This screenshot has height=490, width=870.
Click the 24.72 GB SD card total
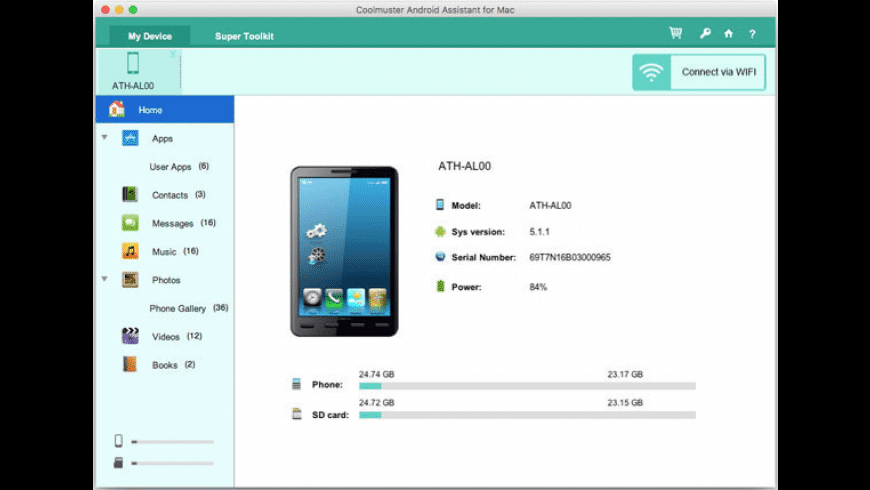(377, 402)
